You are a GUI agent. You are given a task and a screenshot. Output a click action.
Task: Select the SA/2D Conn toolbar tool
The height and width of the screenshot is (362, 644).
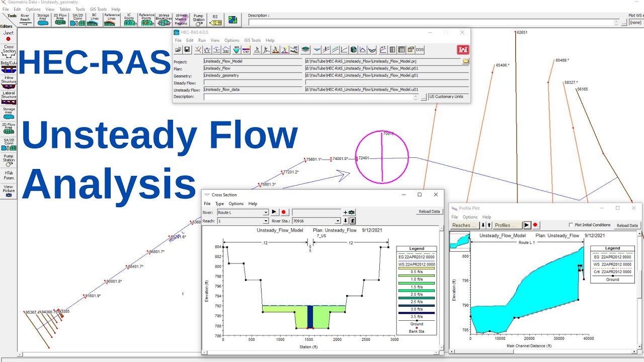click(77, 20)
